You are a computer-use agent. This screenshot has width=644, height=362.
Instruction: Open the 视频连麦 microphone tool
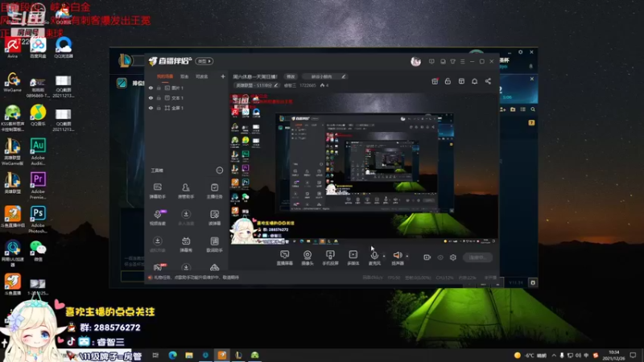(157, 217)
